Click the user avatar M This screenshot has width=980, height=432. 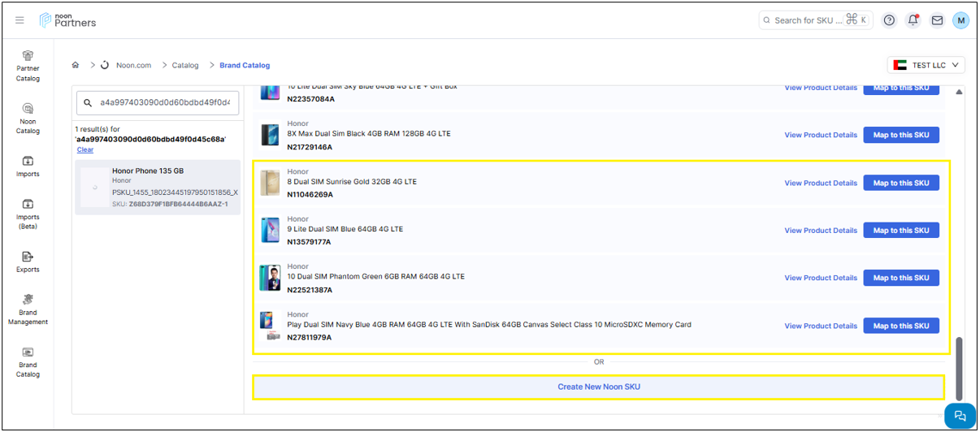960,20
